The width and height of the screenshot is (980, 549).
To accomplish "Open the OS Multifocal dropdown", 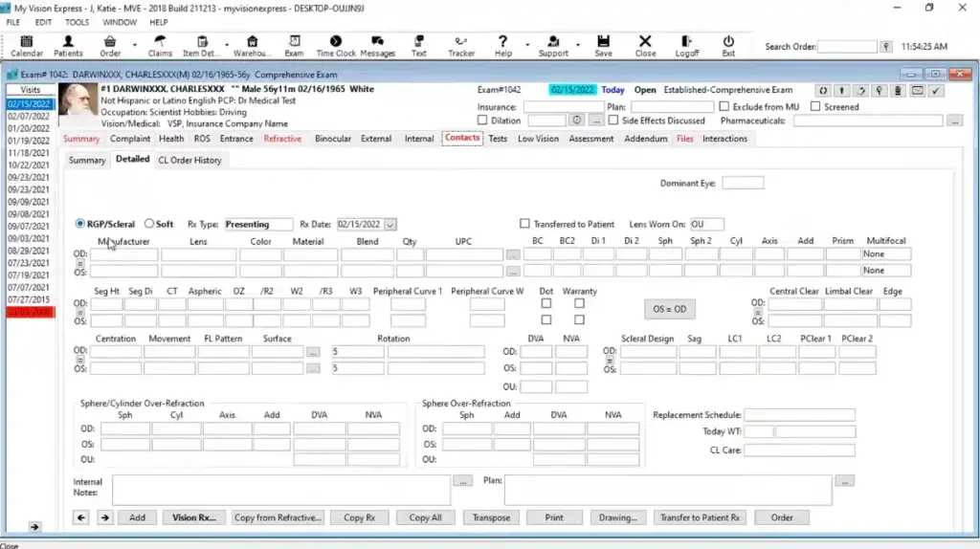I will pyautogui.click(x=886, y=271).
